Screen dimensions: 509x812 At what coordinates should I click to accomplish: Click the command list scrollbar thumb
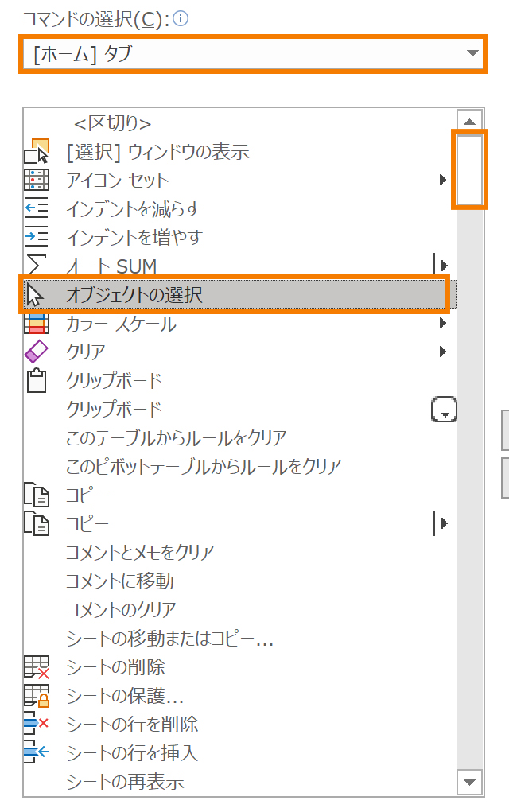[x=469, y=170]
